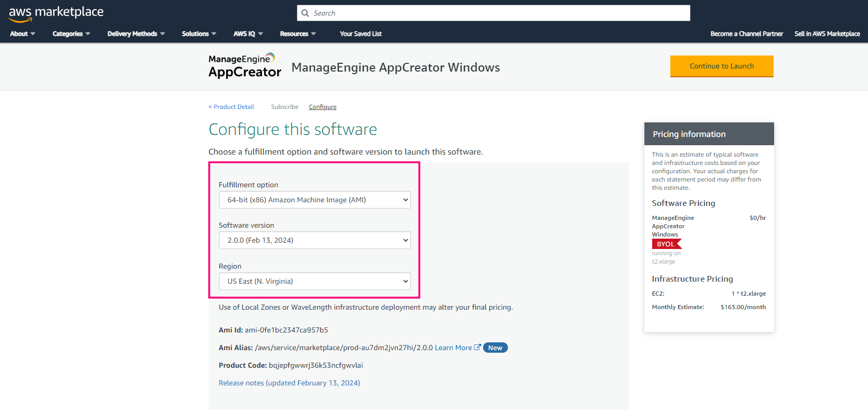This screenshot has height=416, width=868.
Task: Click the Software Pricing heading
Action: click(x=683, y=203)
